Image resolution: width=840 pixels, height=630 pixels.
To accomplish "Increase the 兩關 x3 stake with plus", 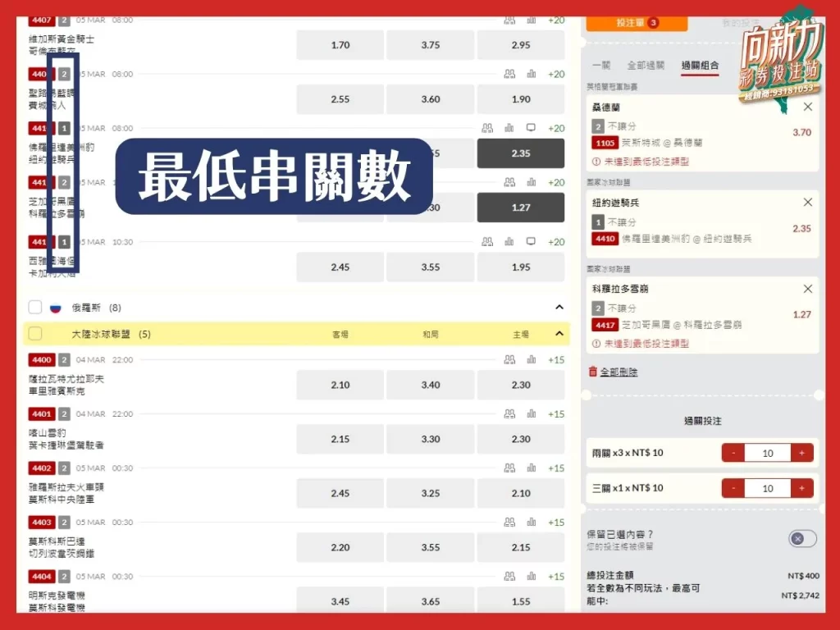I will pos(802,453).
